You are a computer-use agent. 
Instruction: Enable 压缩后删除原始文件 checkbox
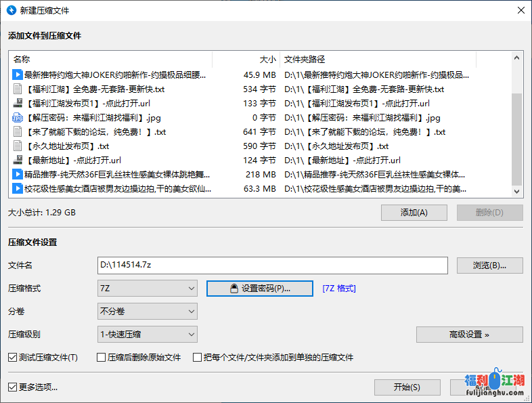coord(102,358)
